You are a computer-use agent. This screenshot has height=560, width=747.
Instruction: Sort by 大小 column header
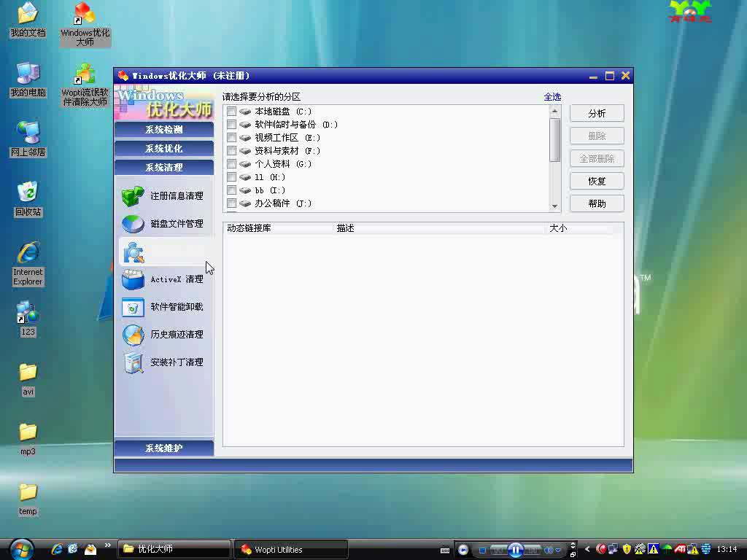578,228
